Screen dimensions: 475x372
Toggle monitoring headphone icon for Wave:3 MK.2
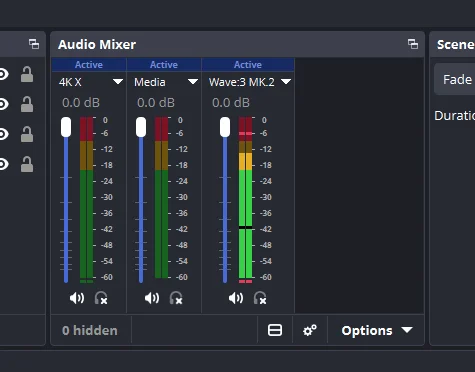pos(260,298)
